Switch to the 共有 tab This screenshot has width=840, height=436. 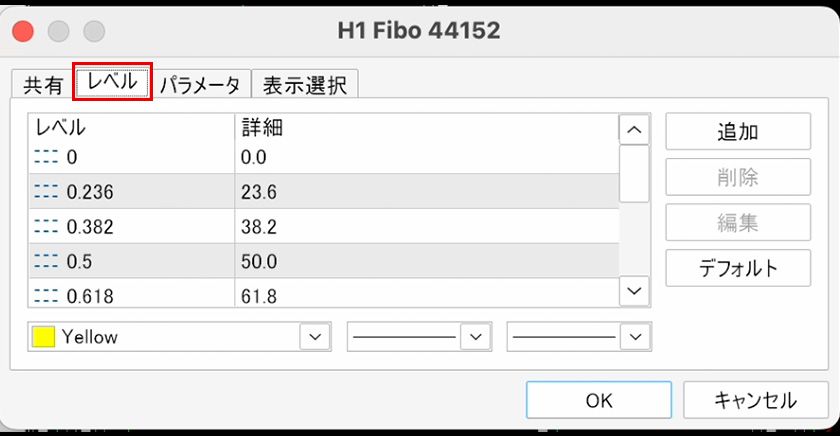43,85
